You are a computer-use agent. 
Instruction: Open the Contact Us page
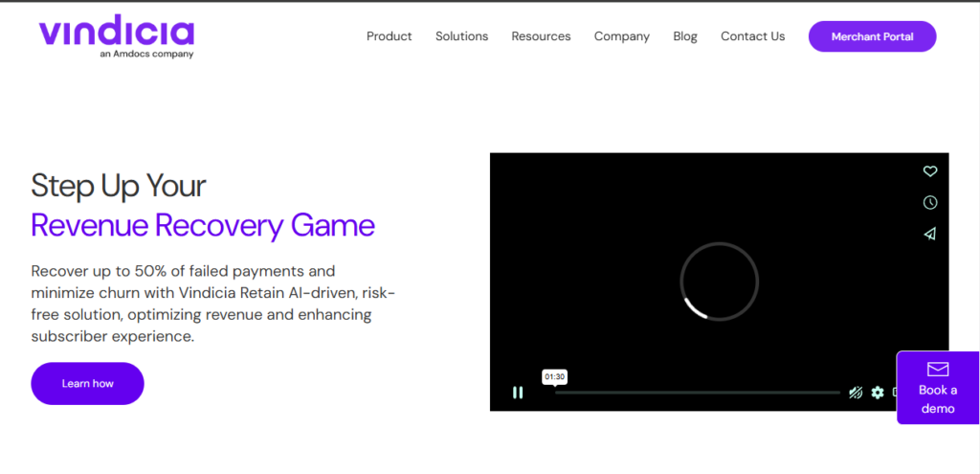(752, 36)
